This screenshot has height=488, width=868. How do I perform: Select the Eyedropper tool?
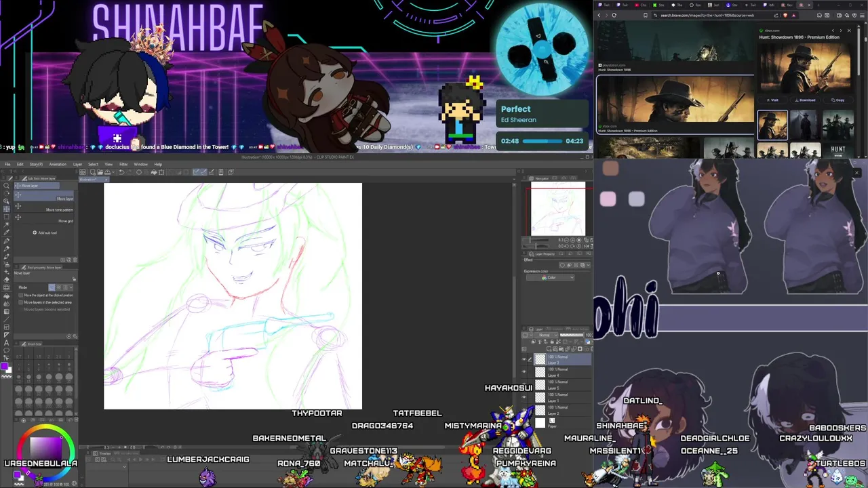(x=6, y=232)
